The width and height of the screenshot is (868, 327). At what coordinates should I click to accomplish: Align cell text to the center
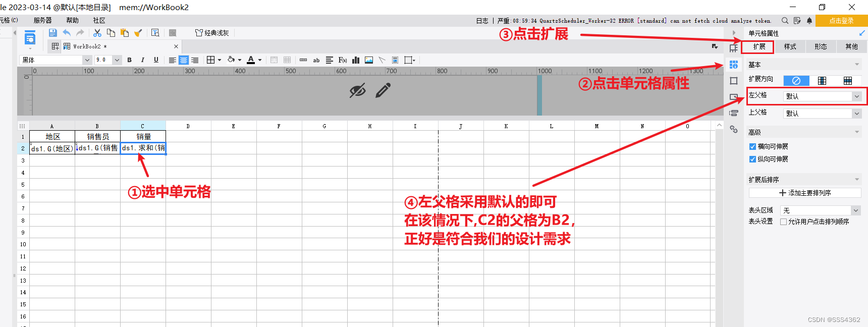(184, 60)
